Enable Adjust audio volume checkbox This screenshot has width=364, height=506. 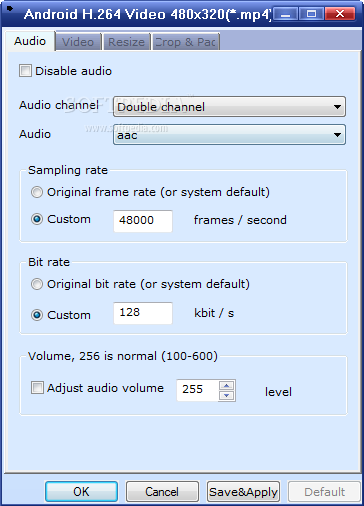[x=37, y=388]
